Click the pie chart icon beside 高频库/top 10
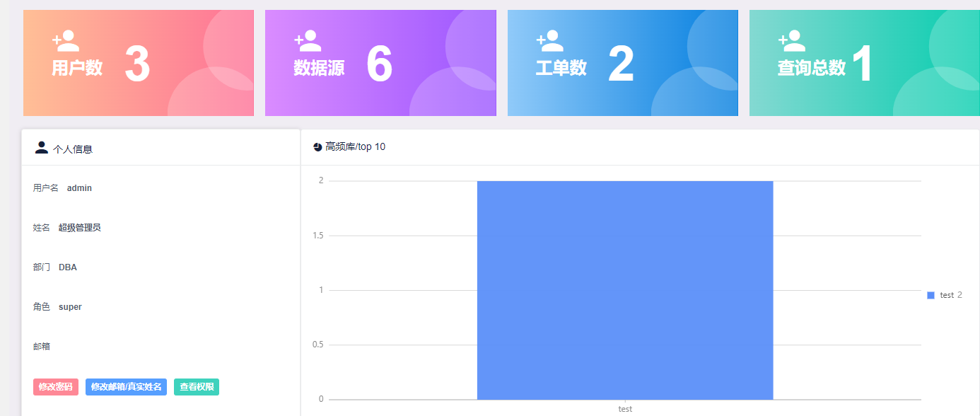 click(x=317, y=147)
